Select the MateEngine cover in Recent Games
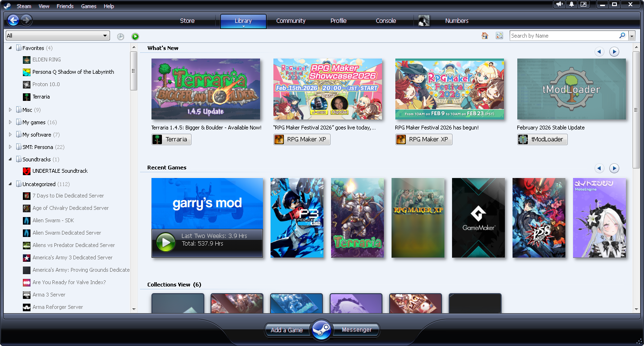Image resolution: width=644 pixels, height=346 pixels. point(599,218)
